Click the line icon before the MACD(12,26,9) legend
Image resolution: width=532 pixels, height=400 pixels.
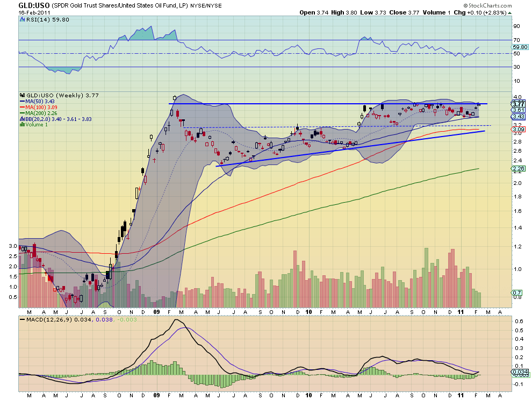23,319
